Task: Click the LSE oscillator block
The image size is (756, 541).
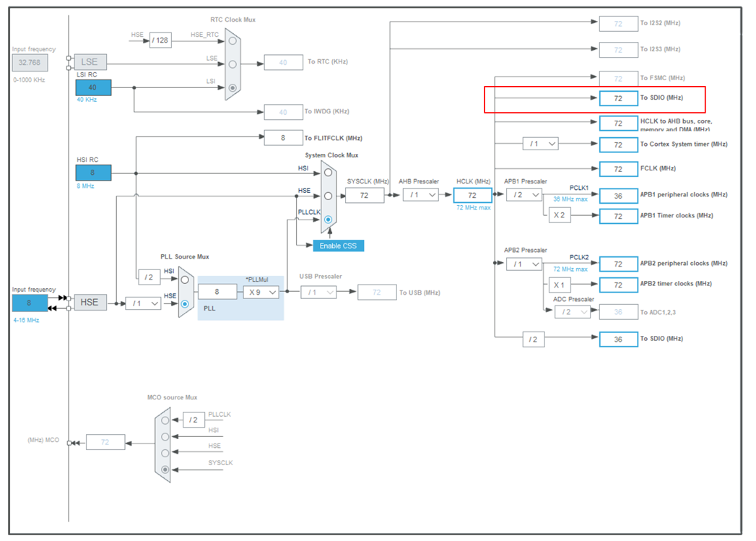Action: pos(89,63)
